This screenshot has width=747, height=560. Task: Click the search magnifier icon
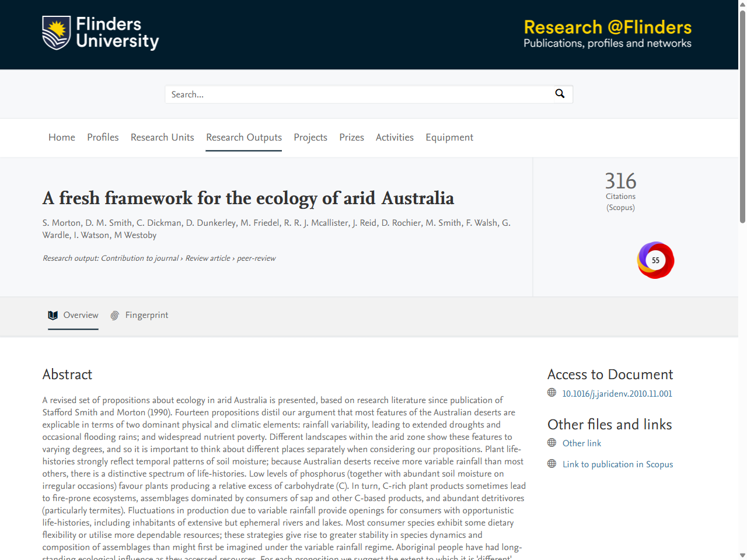[x=560, y=93]
